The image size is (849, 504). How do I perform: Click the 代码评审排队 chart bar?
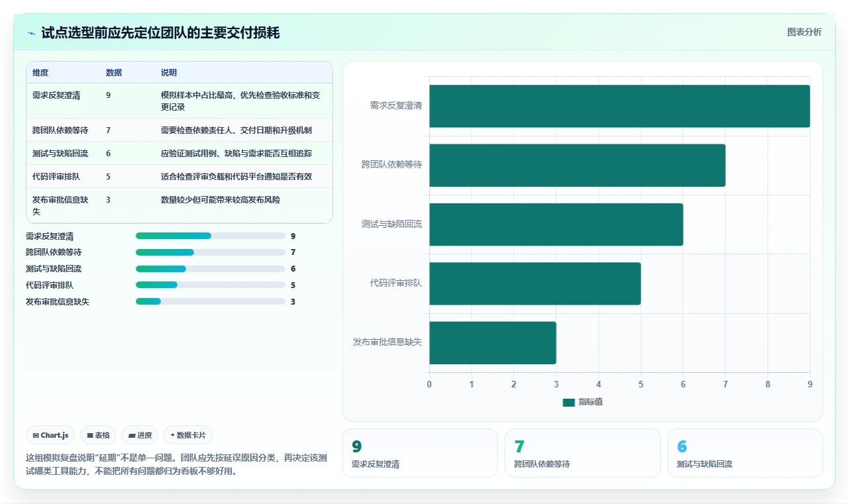(x=534, y=283)
